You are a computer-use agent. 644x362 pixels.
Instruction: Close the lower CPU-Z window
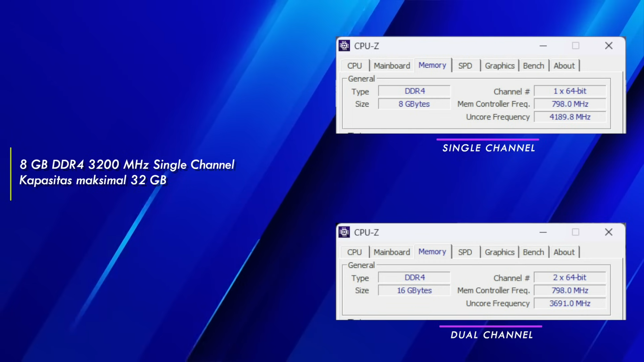(609, 232)
